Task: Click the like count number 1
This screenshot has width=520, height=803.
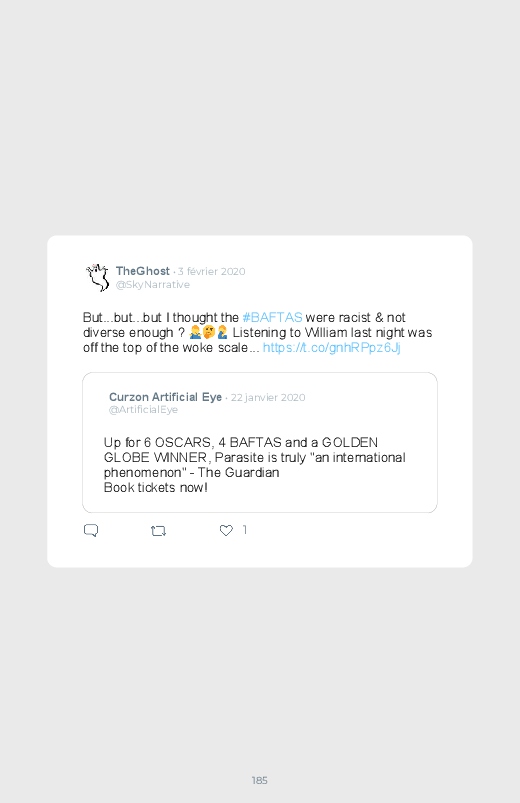Action: coord(245,530)
